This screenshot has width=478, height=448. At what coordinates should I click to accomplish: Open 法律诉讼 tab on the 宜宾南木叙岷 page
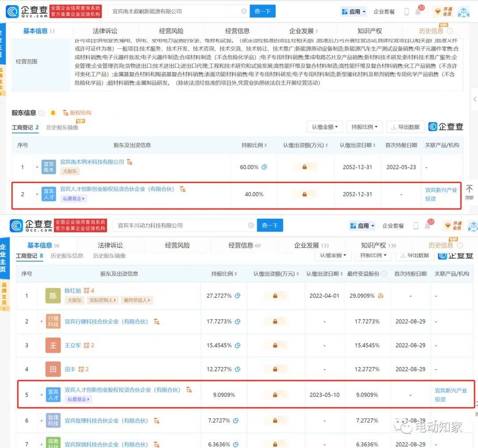point(105,31)
